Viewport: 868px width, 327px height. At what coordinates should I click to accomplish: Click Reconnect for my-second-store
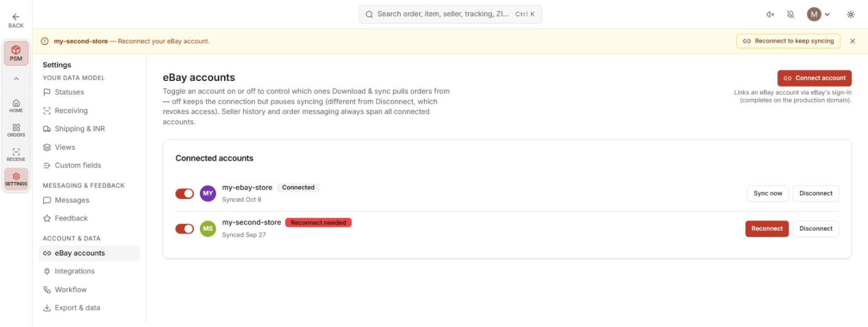[x=767, y=229]
